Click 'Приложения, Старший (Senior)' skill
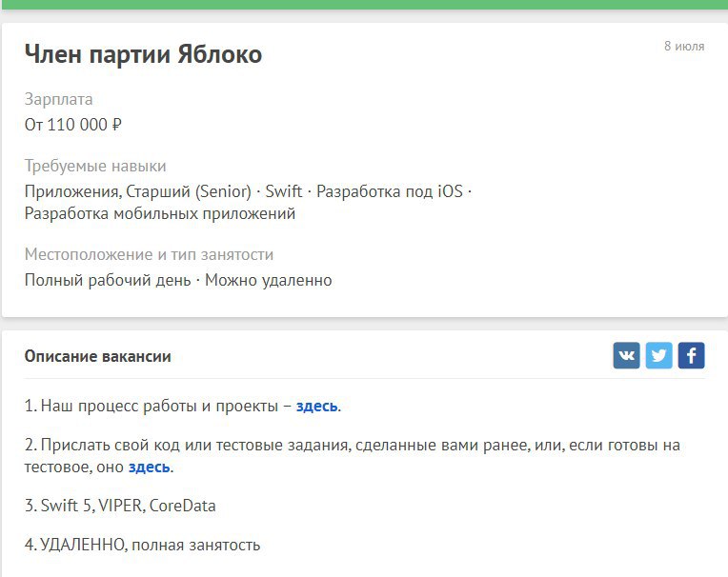Screen dimensions: 728x577 [137, 191]
